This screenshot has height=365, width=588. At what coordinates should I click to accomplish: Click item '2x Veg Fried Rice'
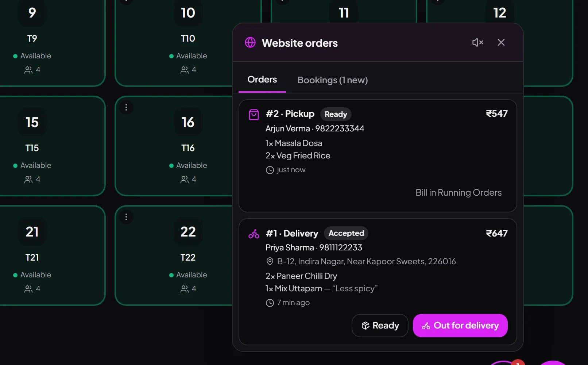(298, 155)
